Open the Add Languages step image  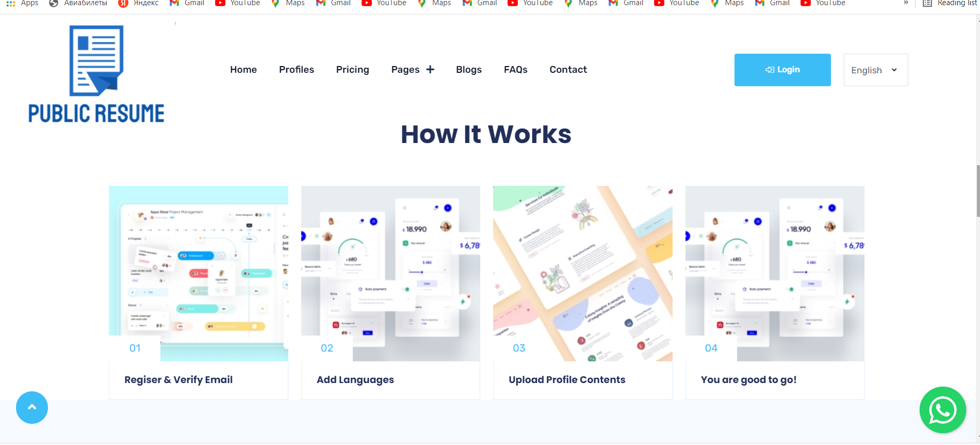390,273
